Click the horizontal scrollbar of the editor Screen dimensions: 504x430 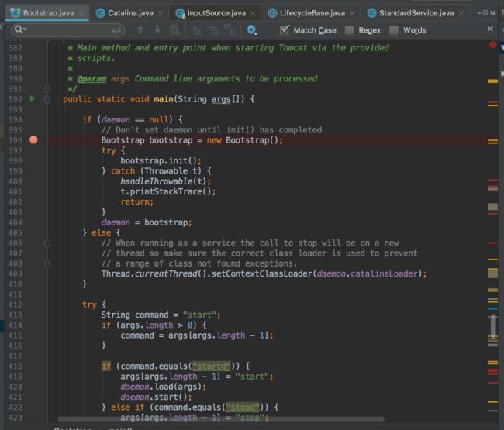point(221,419)
